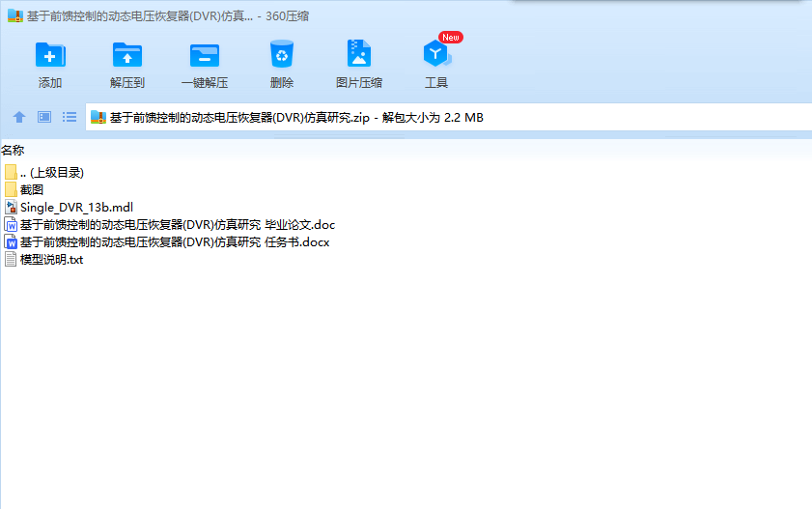Screen dimensions: 812x509
Task: Click the archive path in the address bar
Action: tap(296, 118)
